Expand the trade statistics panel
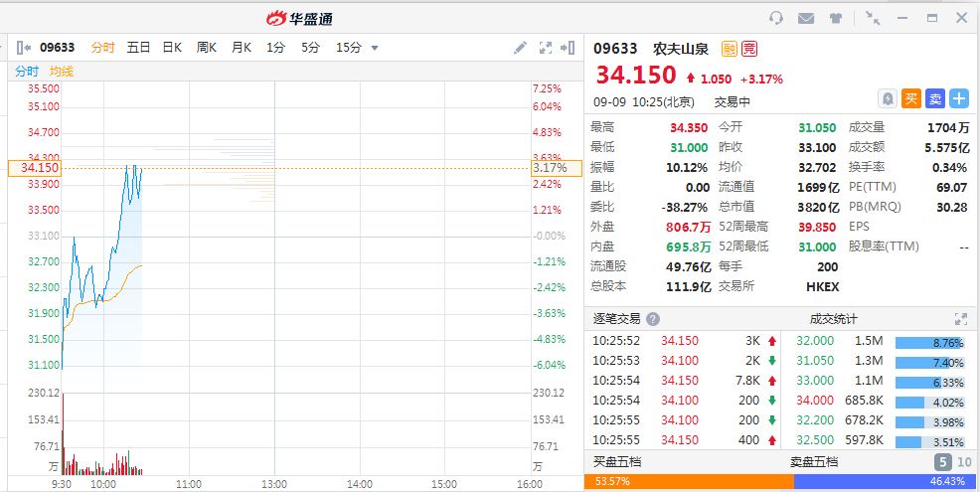The height and width of the screenshot is (492, 980). coord(960,319)
